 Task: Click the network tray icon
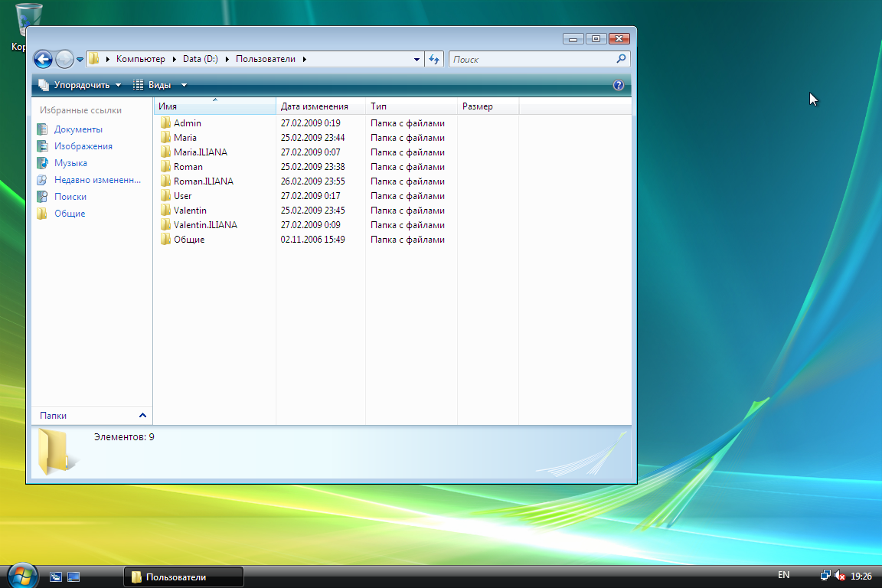click(x=825, y=576)
